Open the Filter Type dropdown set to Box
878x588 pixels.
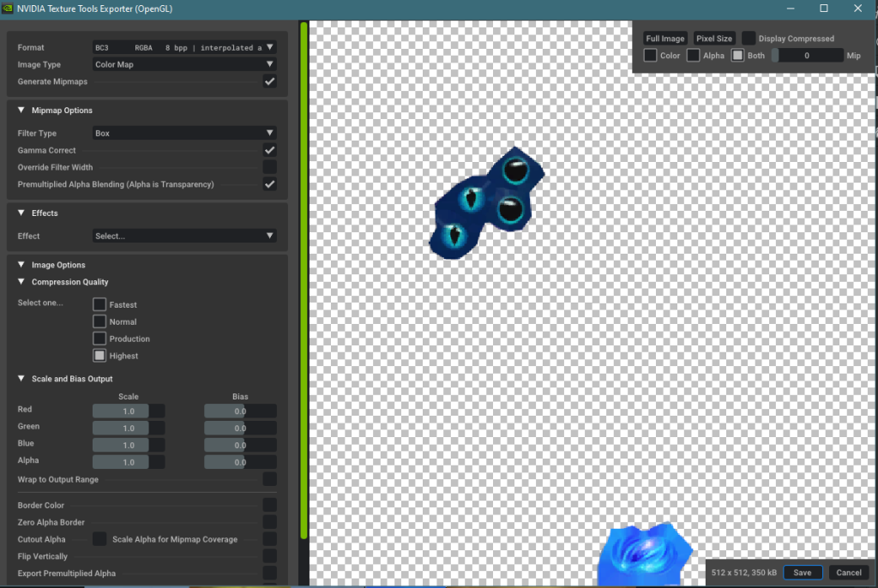click(x=184, y=133)
